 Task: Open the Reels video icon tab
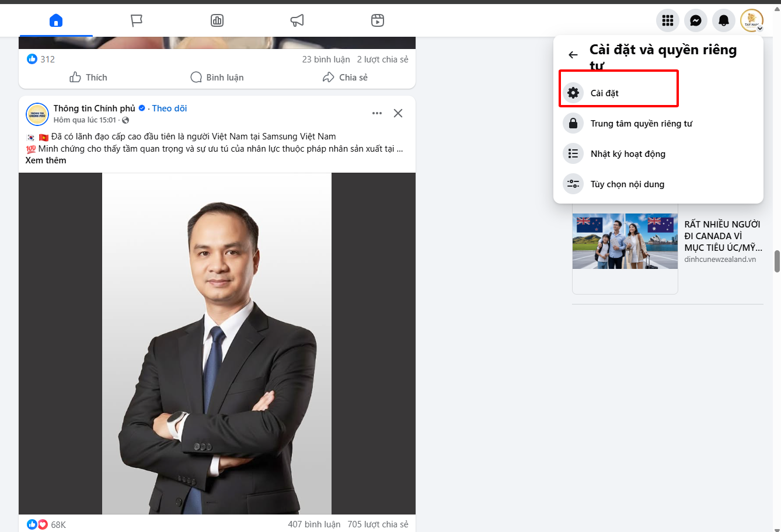[378, 21]
